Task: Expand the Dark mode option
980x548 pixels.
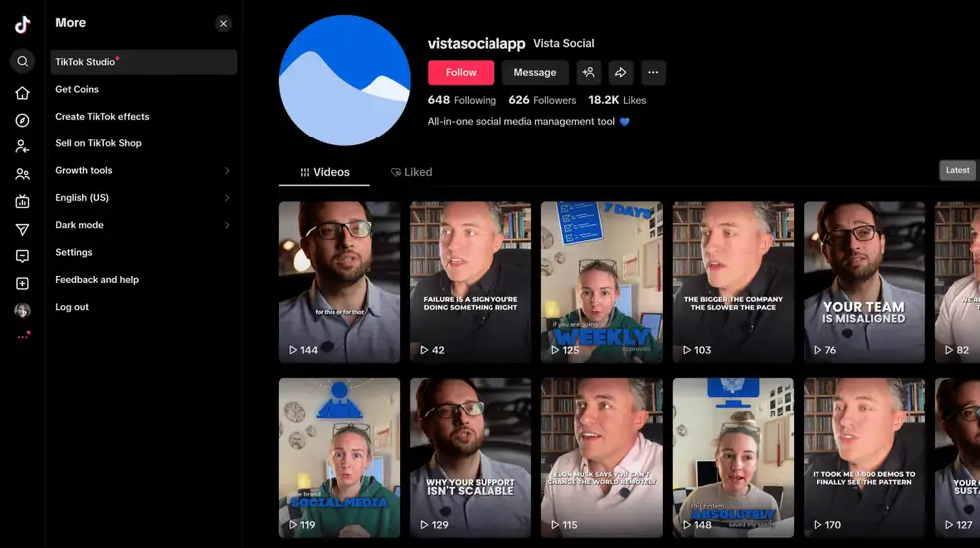Action: pyautogui.click(x=144, y=225)
